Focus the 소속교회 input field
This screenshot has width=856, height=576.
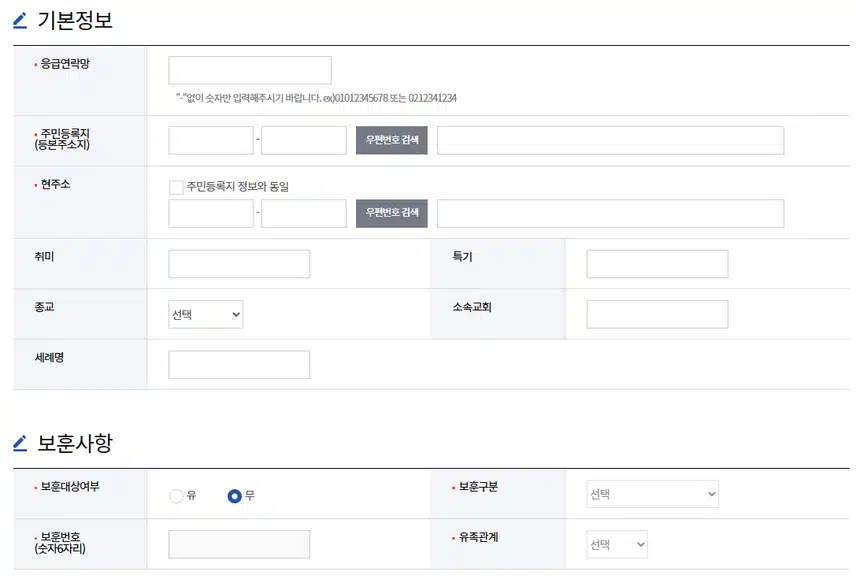tap(657, 314)
